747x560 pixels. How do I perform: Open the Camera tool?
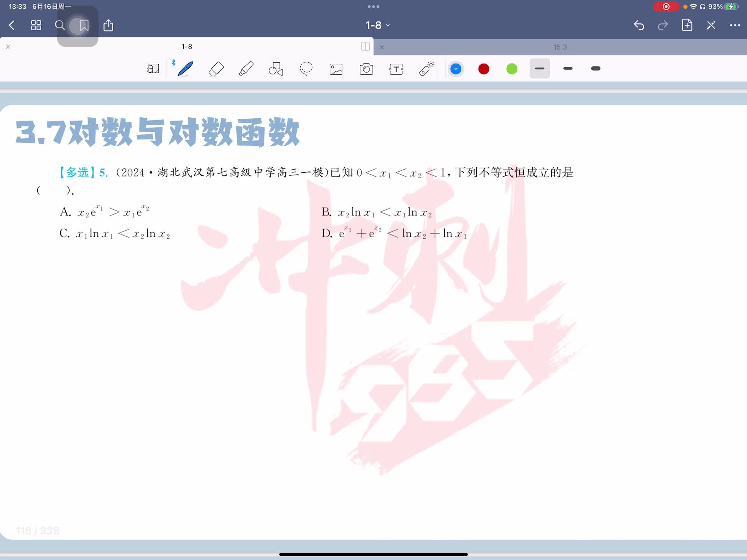point(366,69)
